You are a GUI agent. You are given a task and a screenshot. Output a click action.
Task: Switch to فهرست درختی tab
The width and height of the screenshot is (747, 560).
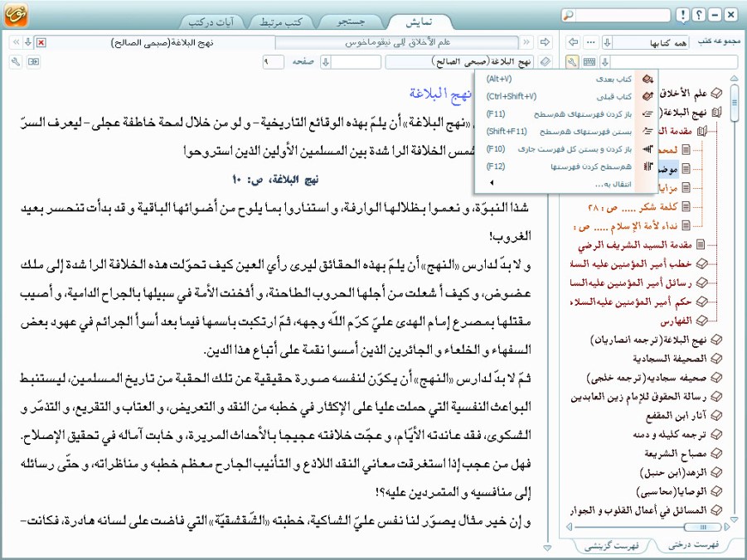click(x=694, y=545)
